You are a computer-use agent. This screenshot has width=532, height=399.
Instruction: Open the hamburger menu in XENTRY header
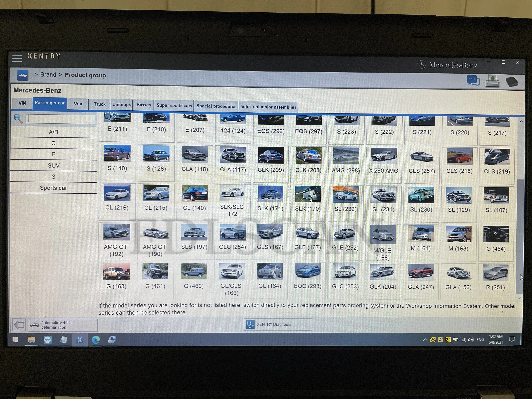[17, 58]
